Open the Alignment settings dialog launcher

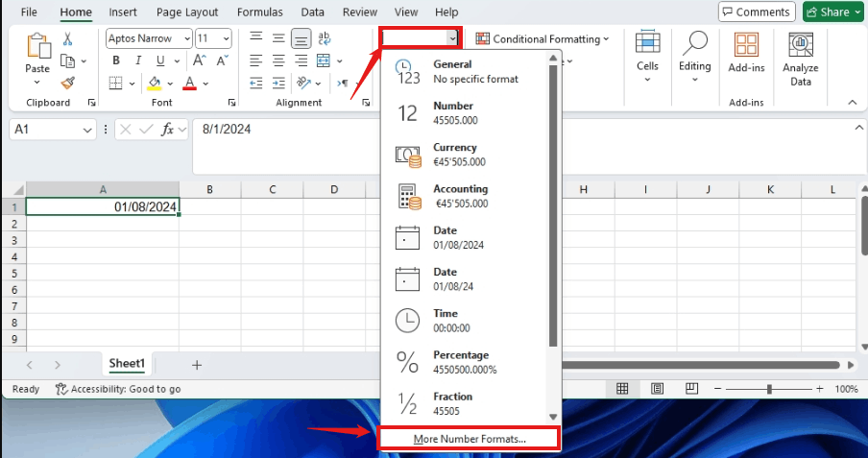coord(366,103)
